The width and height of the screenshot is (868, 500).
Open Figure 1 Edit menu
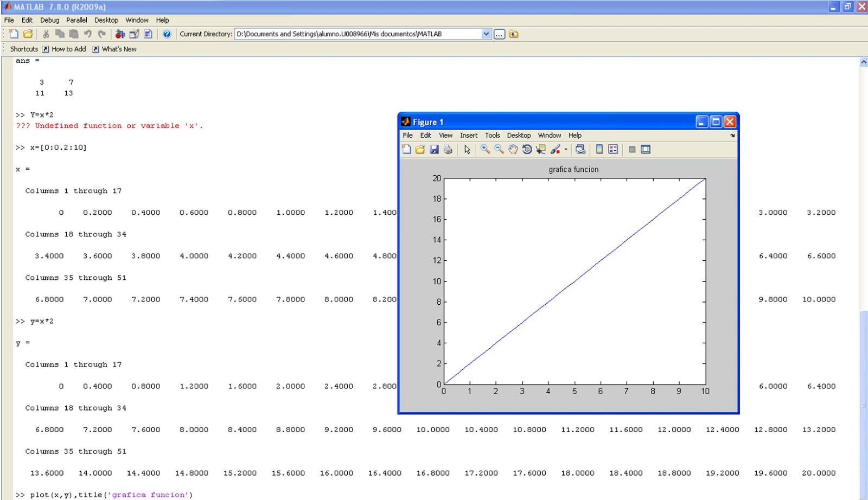point(426,136)
